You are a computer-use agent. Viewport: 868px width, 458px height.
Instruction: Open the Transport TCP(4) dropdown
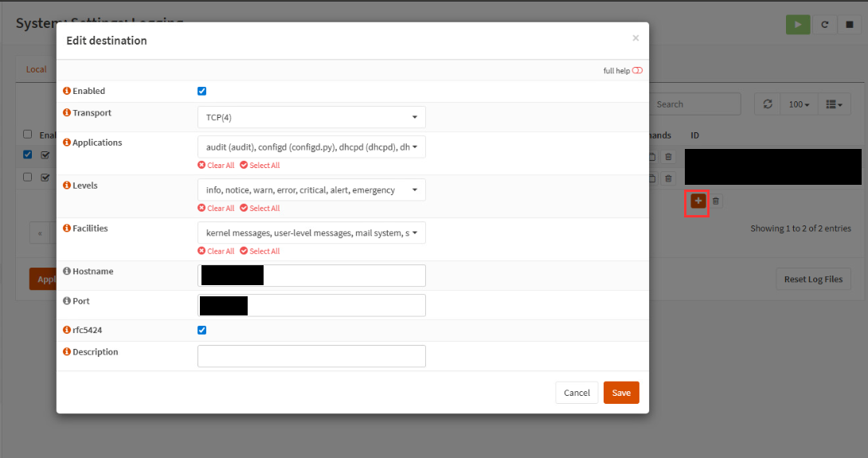click(x=311, y=117)
